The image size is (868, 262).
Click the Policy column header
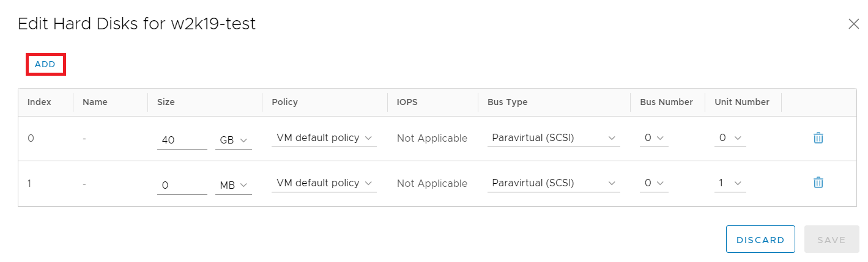(x=284, y=102)
